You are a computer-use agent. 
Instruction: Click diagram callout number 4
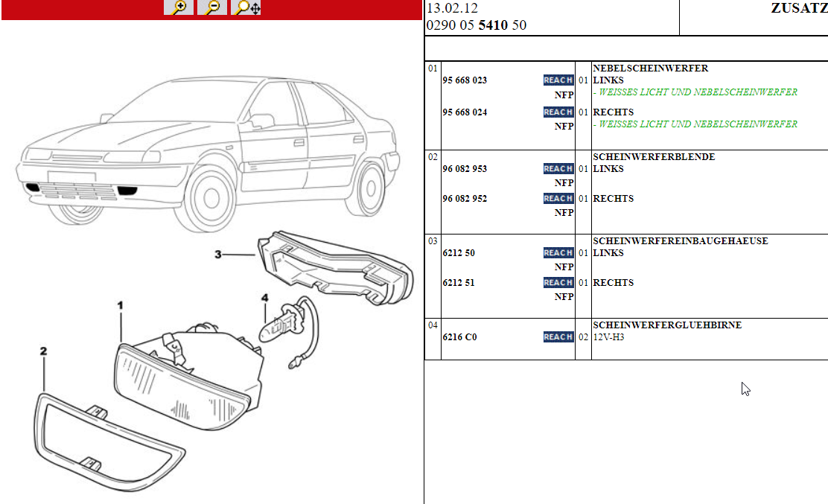coord(264,298)
